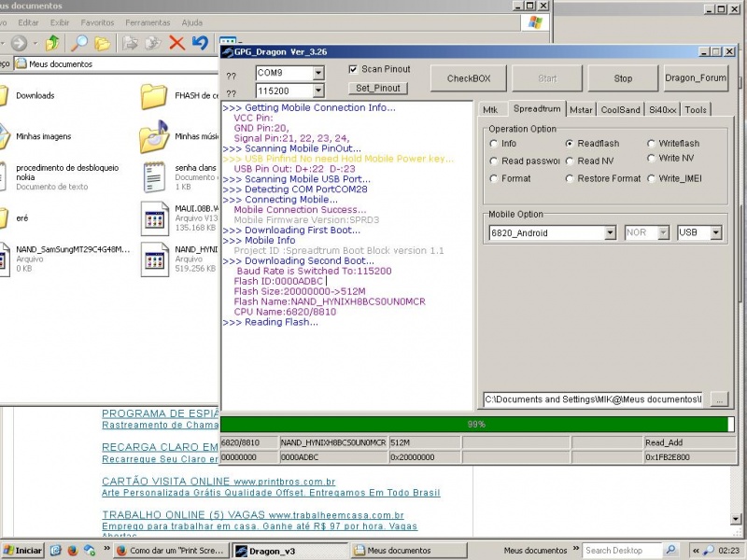Click the Search Desktop magnifier icon

tap(670, 550)
